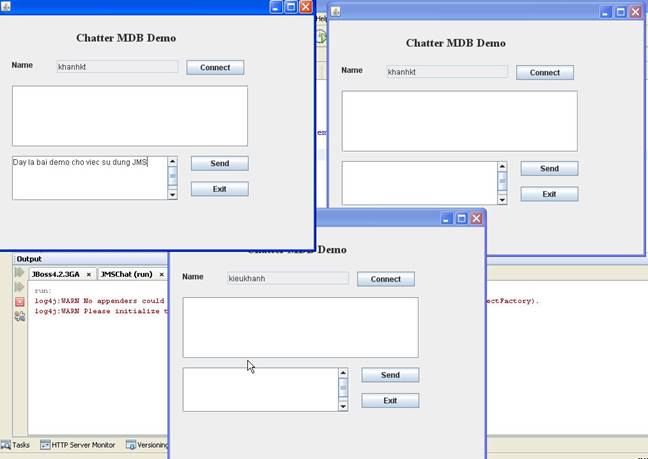The width and height of the screenshot is (648, 459).
Task: Click Connect in the khanhkt window with typed message
Action: coord(215,67)
